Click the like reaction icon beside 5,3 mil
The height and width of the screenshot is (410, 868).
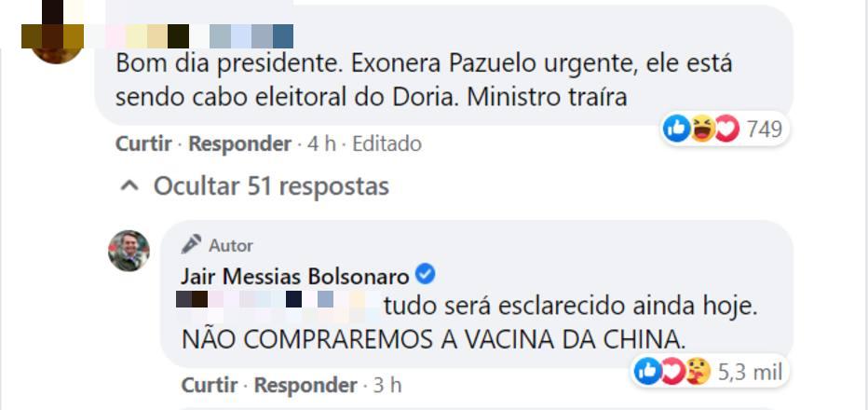(x=646, y=372)
